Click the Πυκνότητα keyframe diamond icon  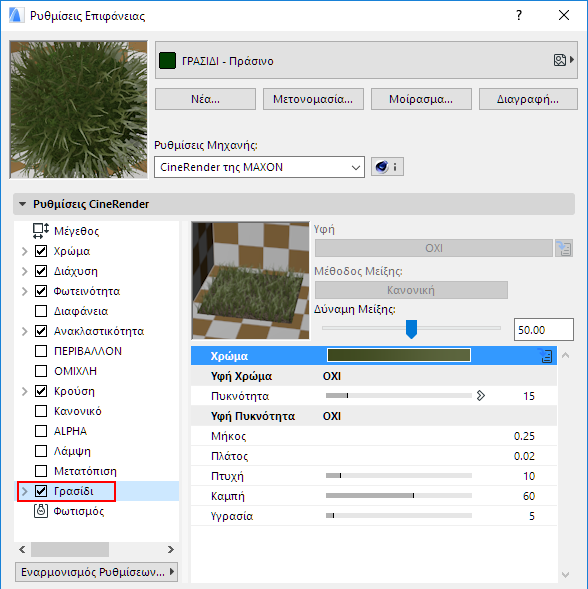tap(481, 396)
